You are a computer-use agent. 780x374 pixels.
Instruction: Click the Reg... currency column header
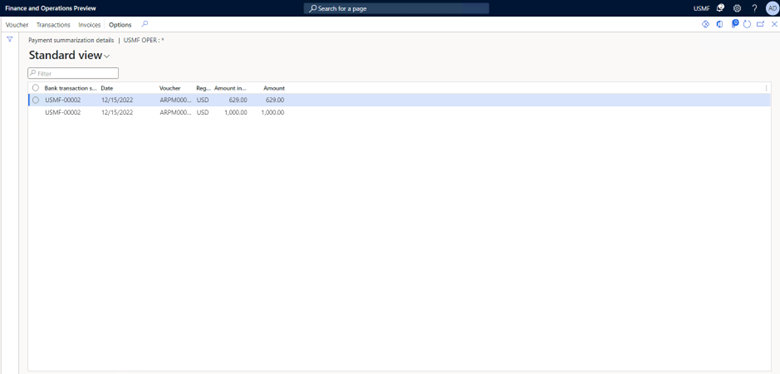[203, 88]
